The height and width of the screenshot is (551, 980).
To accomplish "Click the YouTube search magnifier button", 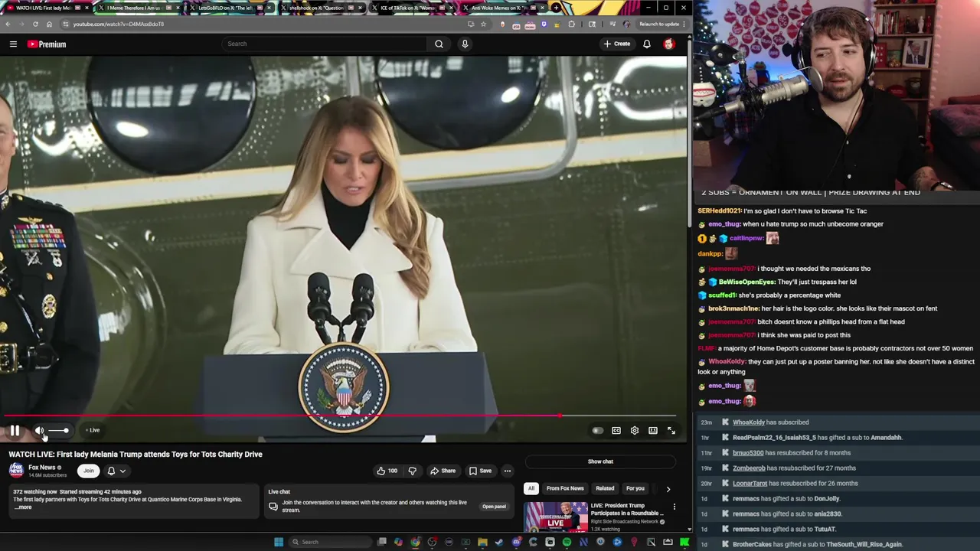I will (x=439, y=44).
